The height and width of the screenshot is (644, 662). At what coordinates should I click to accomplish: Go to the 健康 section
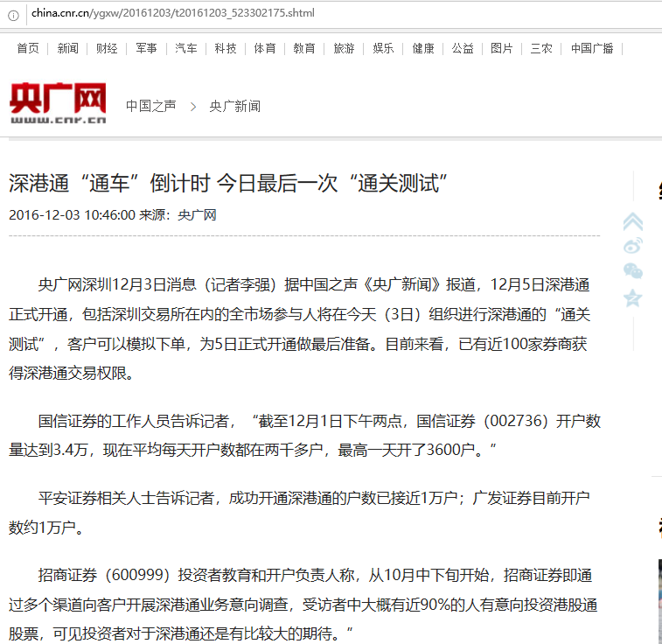pyautogui.click(x=423, y=49)
